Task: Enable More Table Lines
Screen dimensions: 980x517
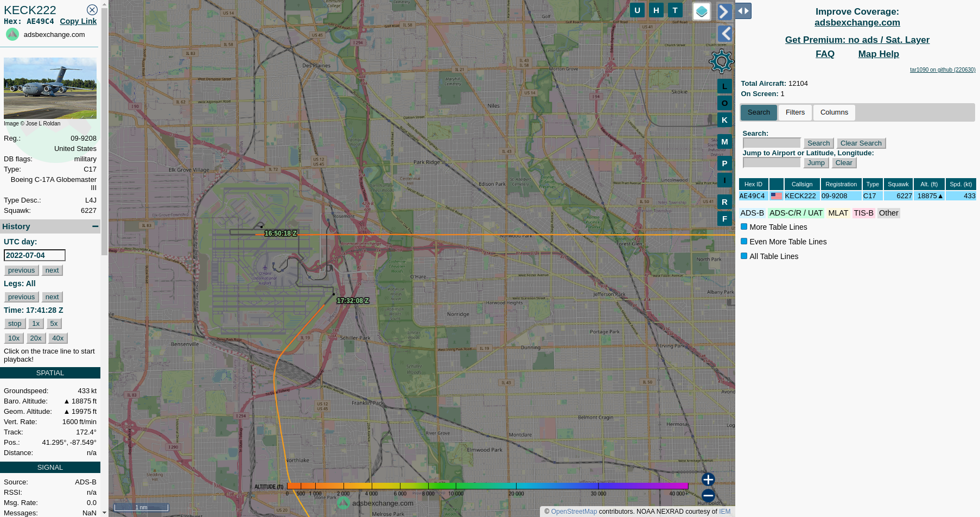Action: point(744,227)
